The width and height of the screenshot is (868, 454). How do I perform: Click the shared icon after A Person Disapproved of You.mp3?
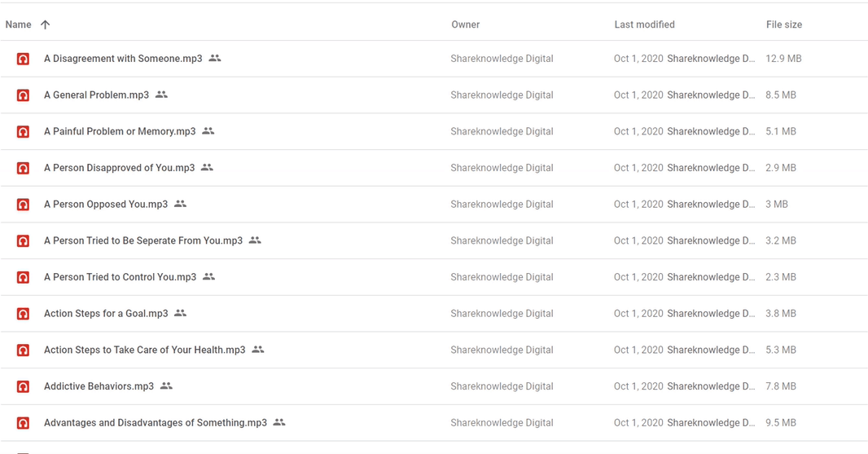[207, 167]
